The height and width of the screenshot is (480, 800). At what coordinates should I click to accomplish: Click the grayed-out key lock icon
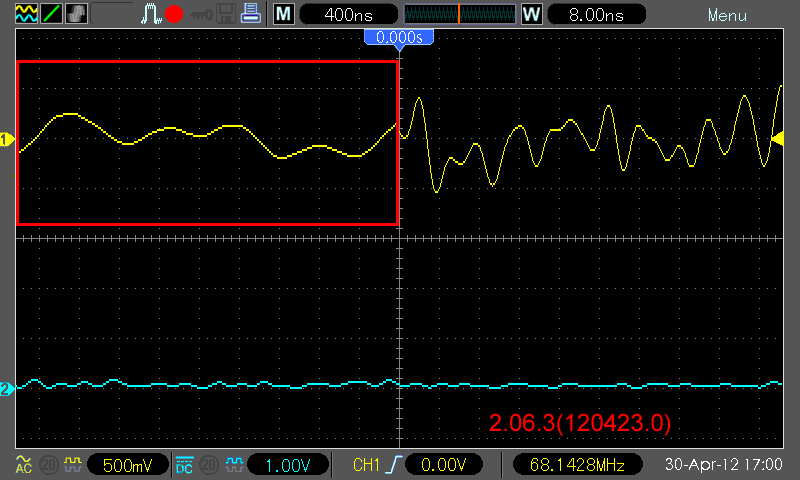click(x=201, y=15)
